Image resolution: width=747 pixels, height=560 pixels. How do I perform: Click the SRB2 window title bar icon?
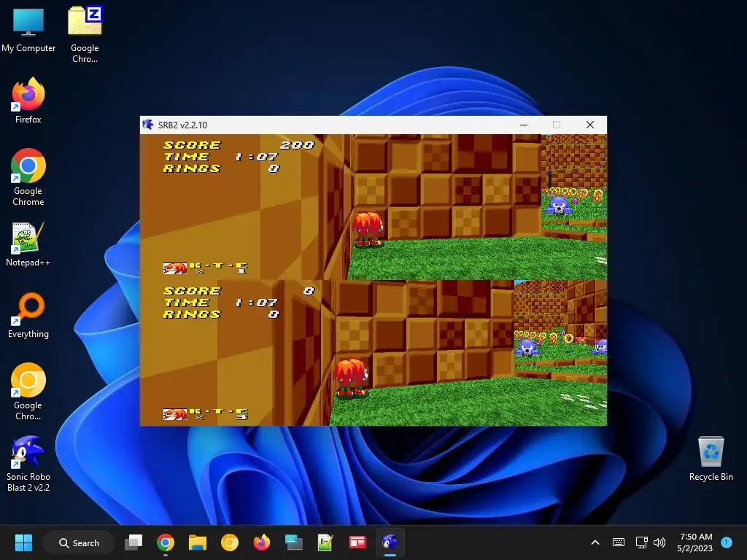click(148, 125)
